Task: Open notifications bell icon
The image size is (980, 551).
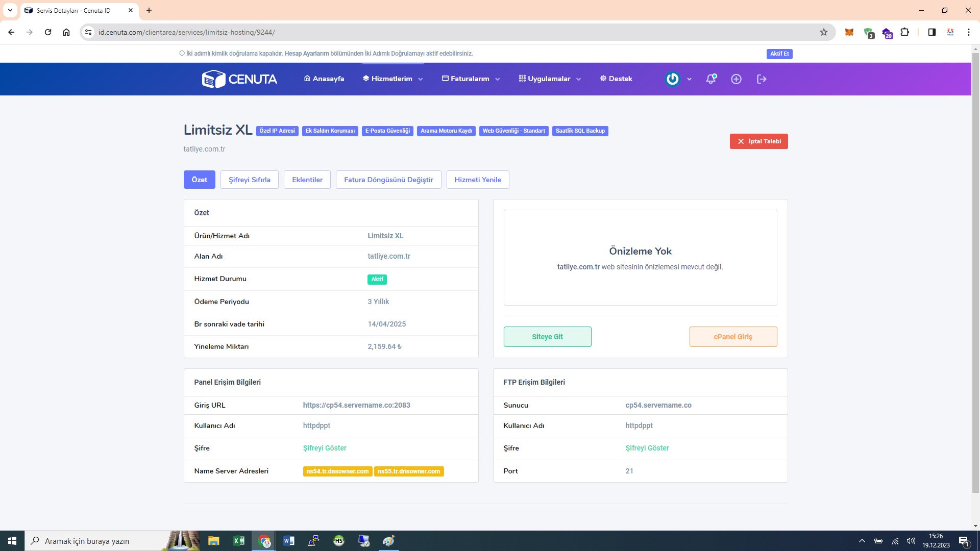Action: (x=711, y=79)
